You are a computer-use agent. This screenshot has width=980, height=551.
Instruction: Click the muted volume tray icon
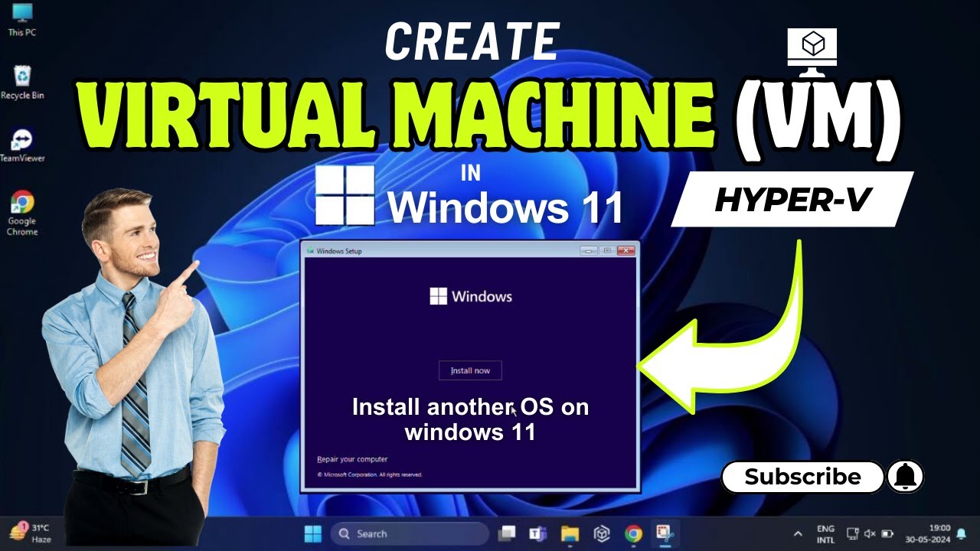point(870,533)
